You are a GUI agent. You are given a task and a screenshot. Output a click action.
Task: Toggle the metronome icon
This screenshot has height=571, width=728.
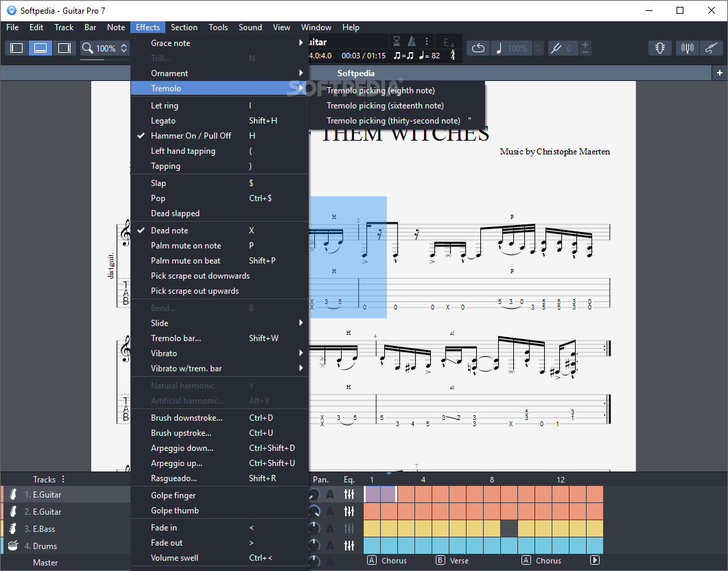412,41
